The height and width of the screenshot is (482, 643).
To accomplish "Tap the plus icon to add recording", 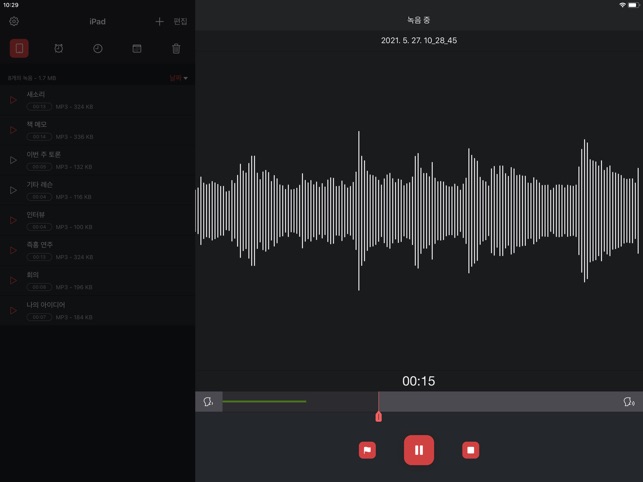I will 159,21.
